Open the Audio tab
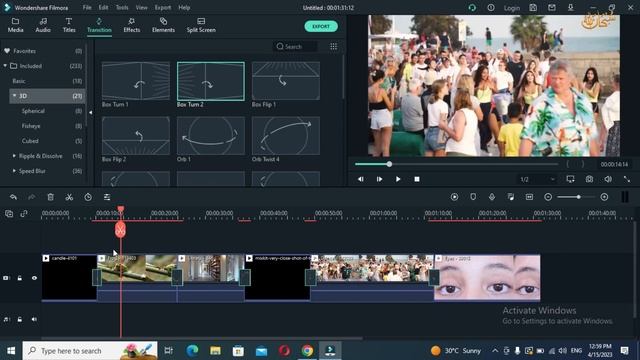 tap(43, 25)
